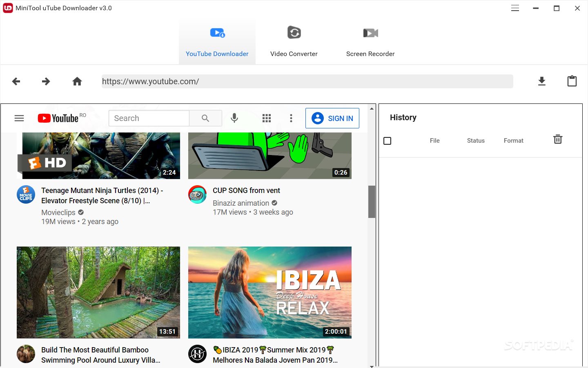Open the CUP SONG from vent title
Image resolution: width=588 pixels, height=368 pixels.
246,191
